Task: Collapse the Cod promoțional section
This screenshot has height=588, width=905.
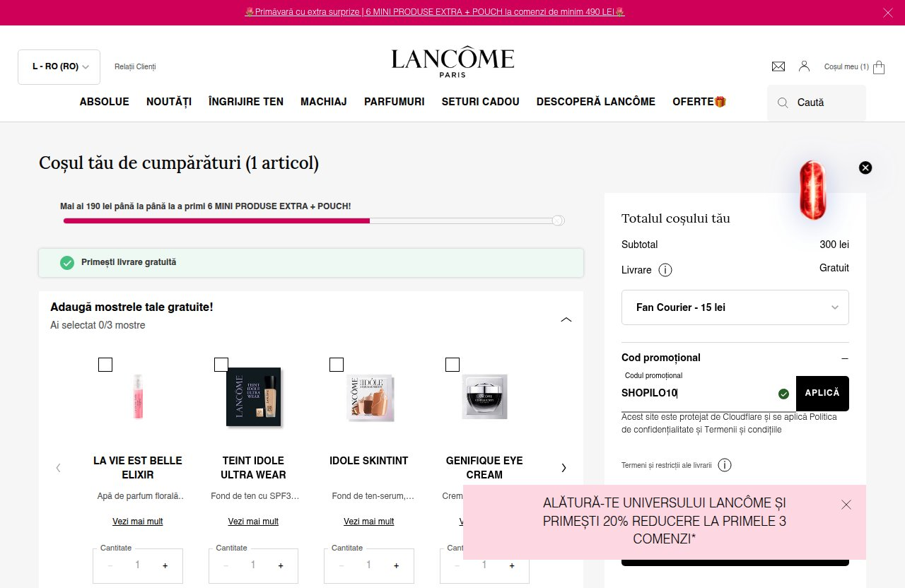Action: coord(845,358)
